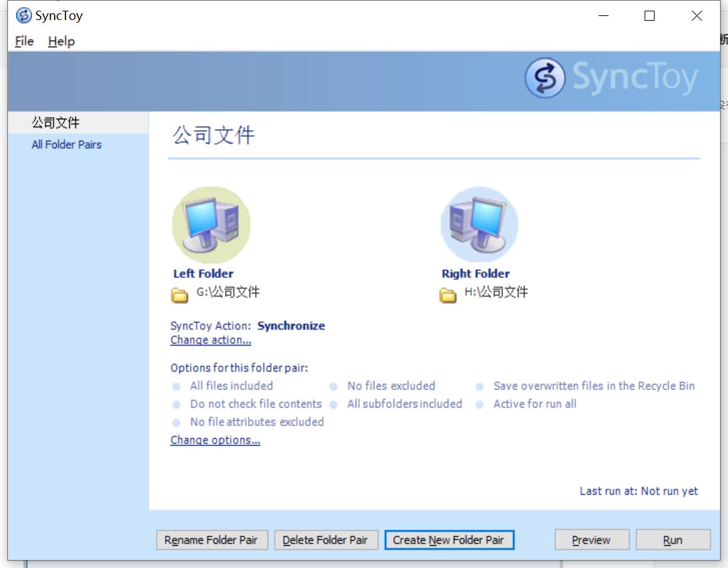The image size is (728, 568).
Task: Select All Folder Pairs in the sidebar
Action: coord(67,144)
